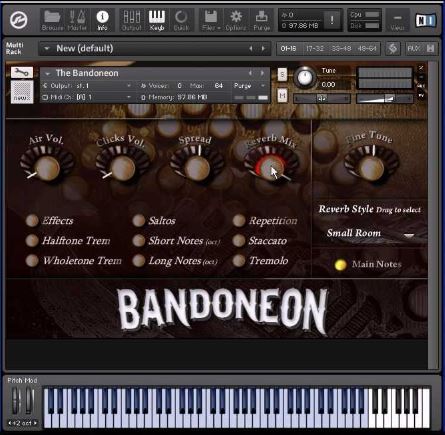Click the Mod wheel

[29, 400]
